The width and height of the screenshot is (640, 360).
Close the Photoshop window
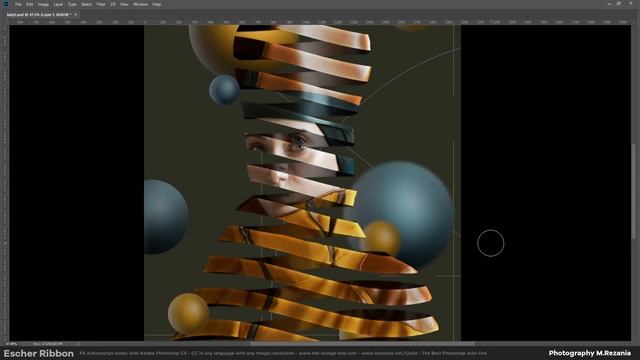631,4
